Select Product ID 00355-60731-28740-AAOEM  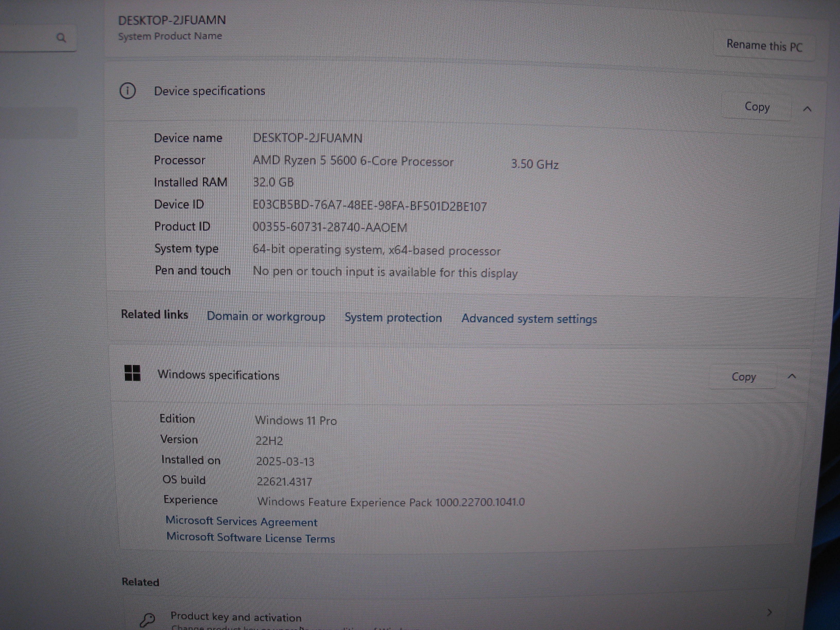pos(330,227)
